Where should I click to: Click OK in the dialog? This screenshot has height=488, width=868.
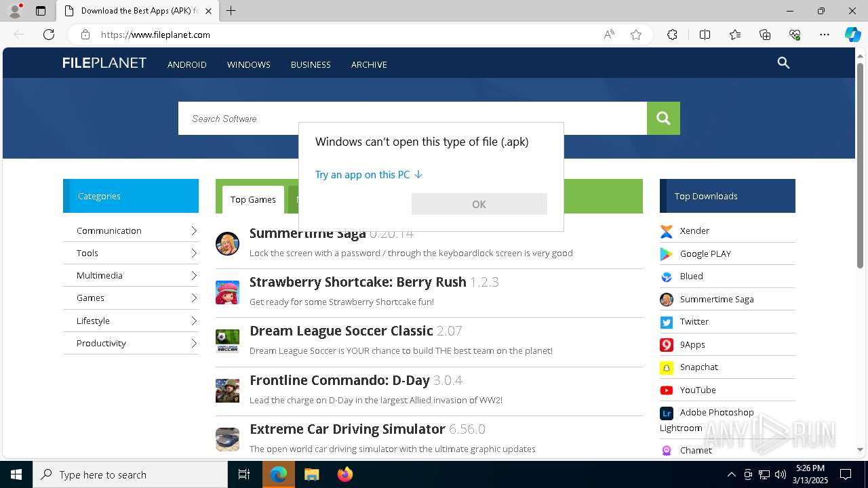tap(479, 204)
